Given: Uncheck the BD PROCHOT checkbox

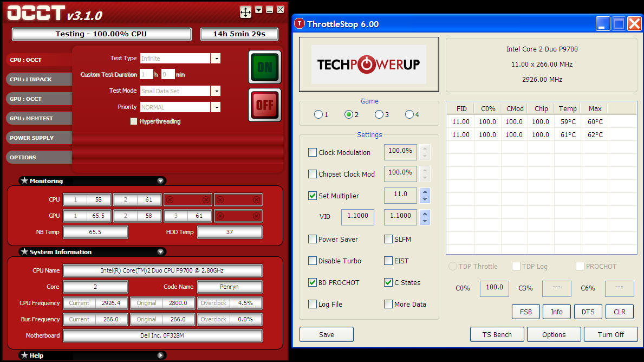Looking at the screenshot, I should pos(313,282).
